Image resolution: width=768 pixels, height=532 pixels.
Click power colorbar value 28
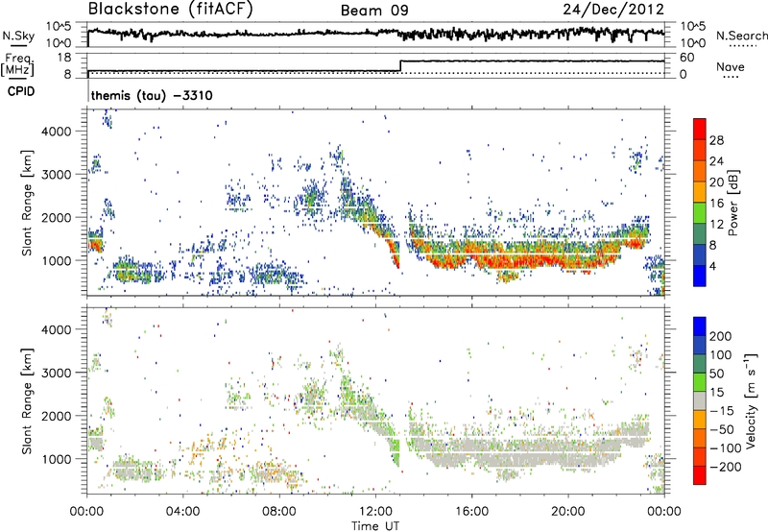pyautogui.click(x=716, y=140)
